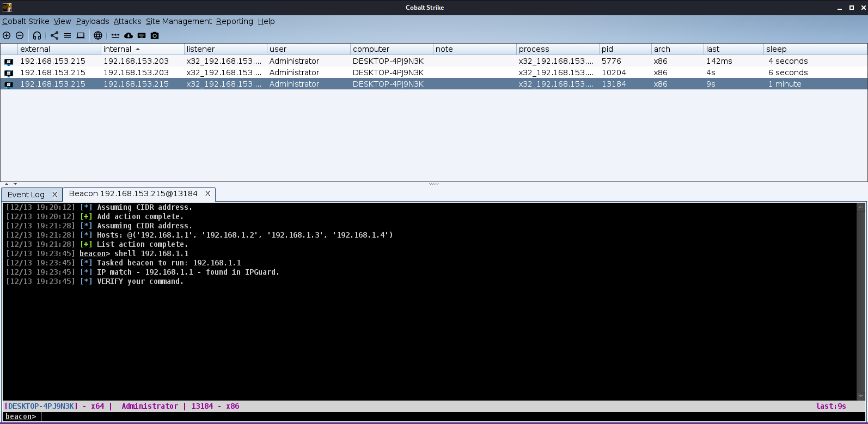Close the Event Log tab
Image resolution: width=868 pixels, height=424 pixels.
pos(54,195)
